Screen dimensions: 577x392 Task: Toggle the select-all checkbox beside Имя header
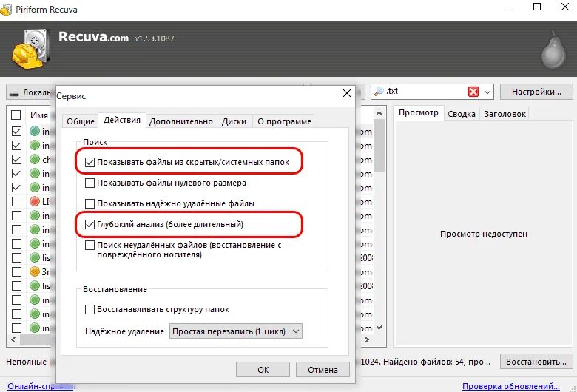click(x=16, y=115)
